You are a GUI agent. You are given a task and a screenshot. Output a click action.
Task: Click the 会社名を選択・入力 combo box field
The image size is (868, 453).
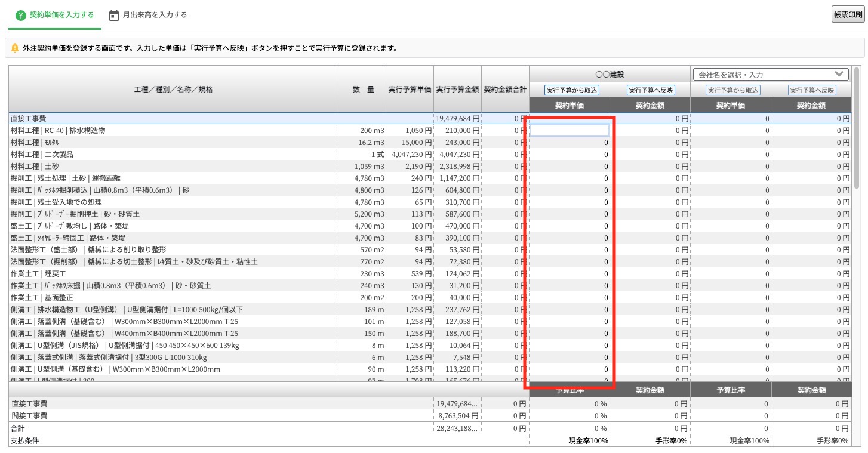(x=771, y=75)
